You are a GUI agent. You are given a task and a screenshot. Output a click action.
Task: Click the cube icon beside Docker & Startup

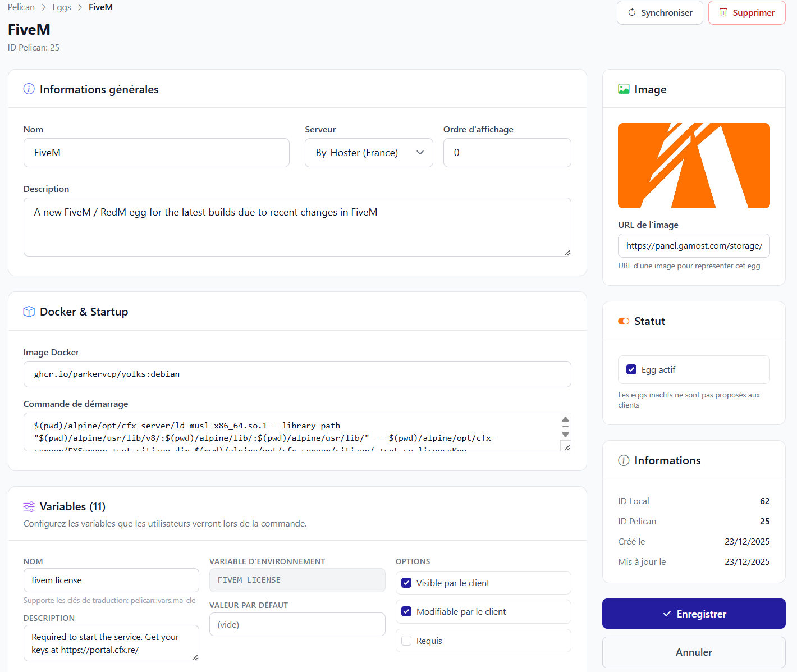(29, 312)
